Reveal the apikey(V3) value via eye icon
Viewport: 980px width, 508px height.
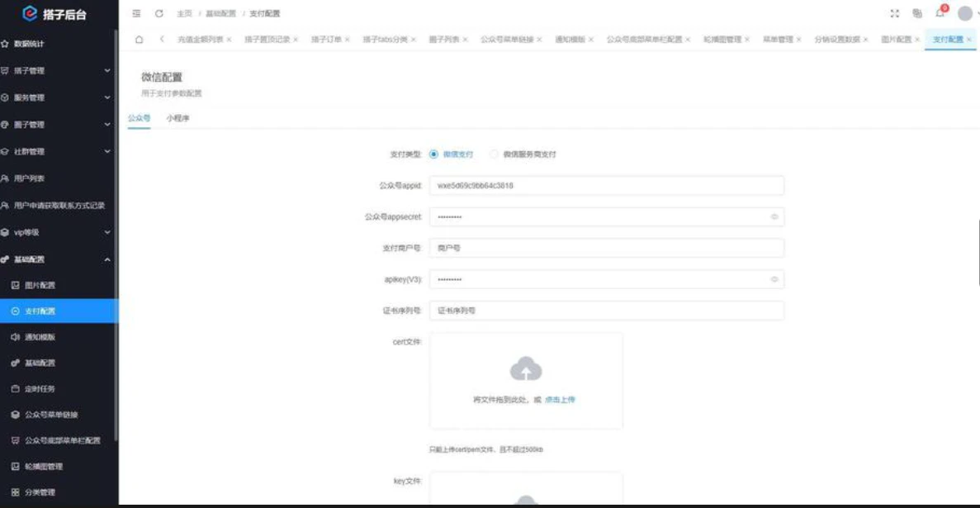774,279
